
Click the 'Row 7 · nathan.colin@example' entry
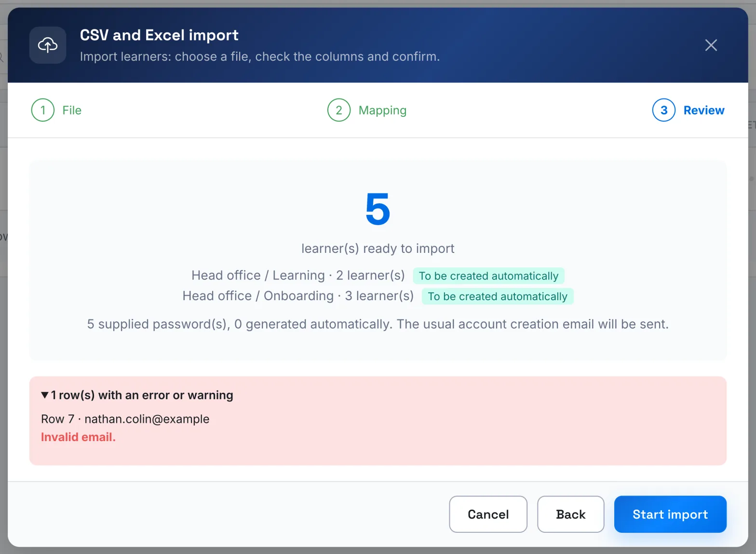[x=125, y=419]
